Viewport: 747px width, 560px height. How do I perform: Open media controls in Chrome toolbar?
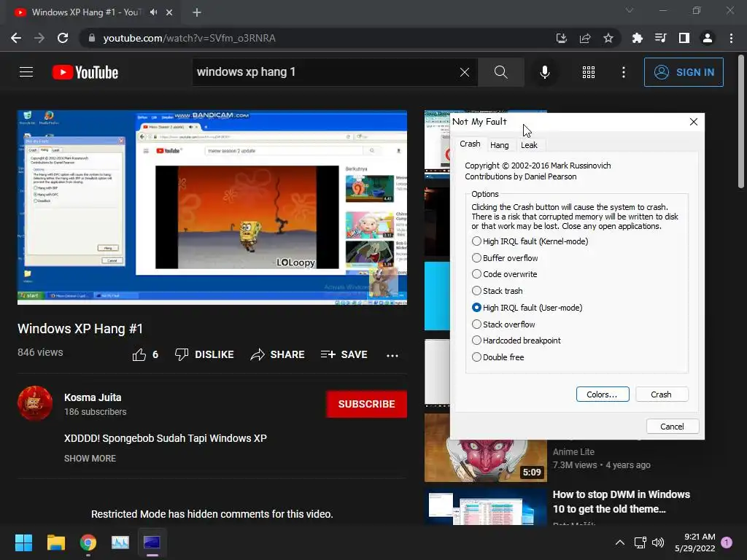(x=660, y=38)
